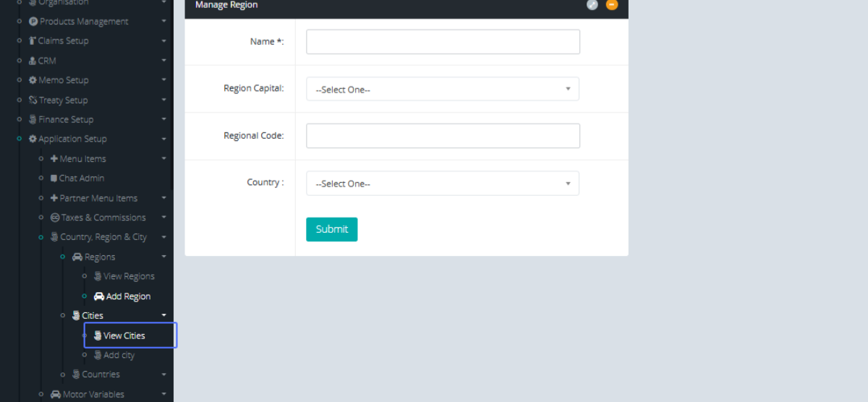This screenshot has height=402, width=868.
Task: Select Add city in the sidebar
Action: pyautogui.click(x=119, y=355)
